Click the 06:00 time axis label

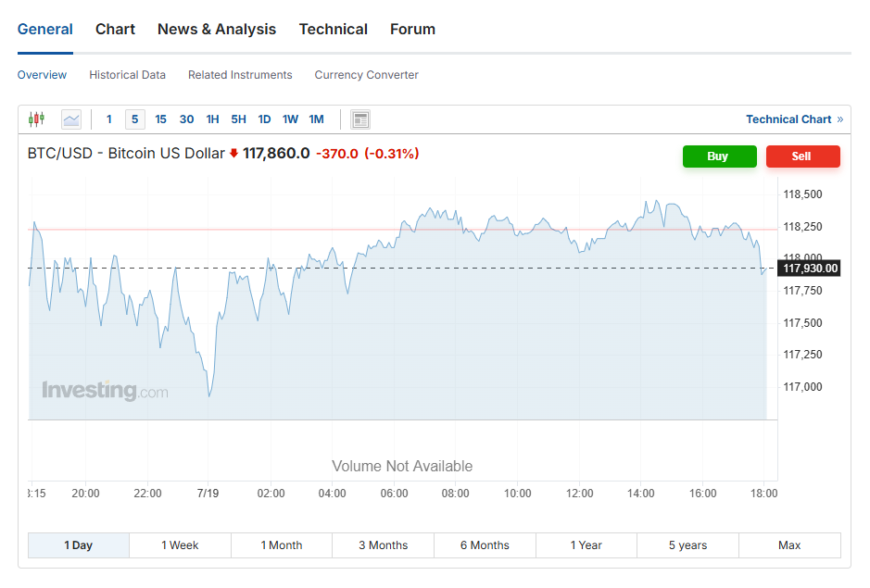coord(395,494)
